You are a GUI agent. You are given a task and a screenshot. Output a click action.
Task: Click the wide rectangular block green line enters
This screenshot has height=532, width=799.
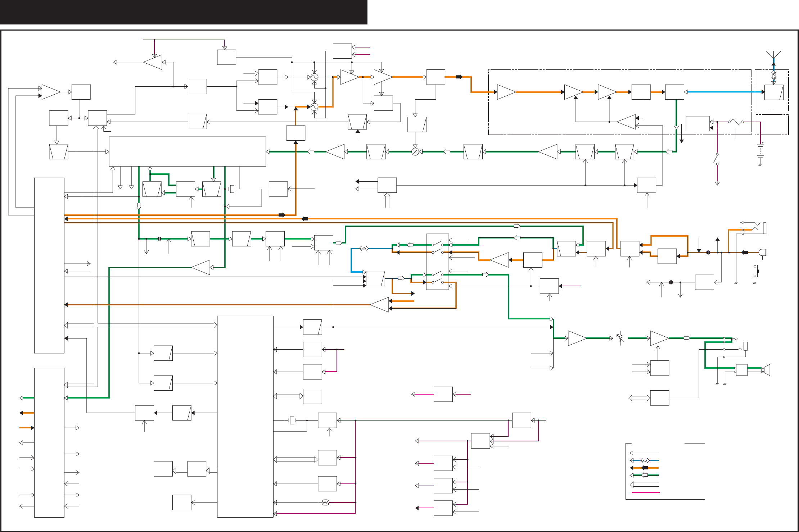click(188, 151)
